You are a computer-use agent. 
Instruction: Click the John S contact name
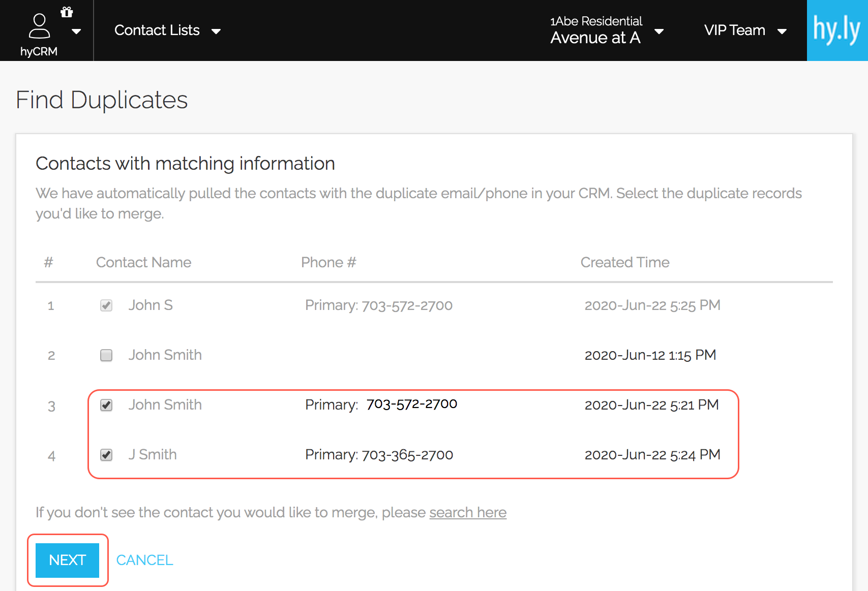pos(151,305)
